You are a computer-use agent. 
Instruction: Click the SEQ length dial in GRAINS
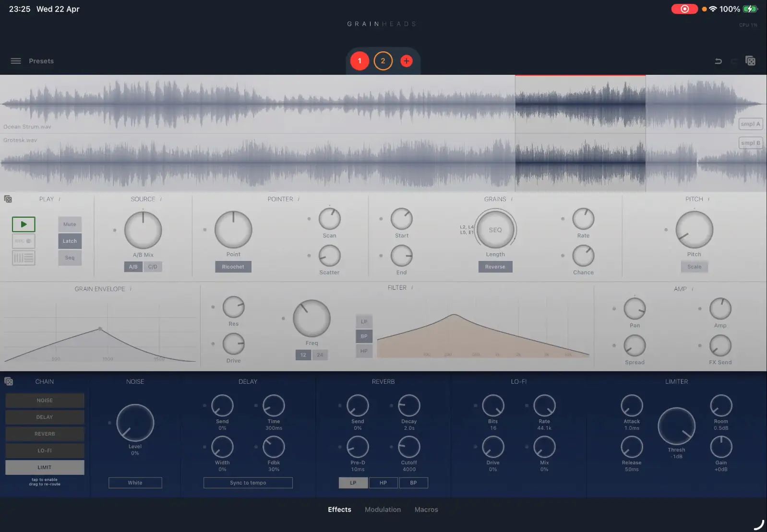click(495, 230)
